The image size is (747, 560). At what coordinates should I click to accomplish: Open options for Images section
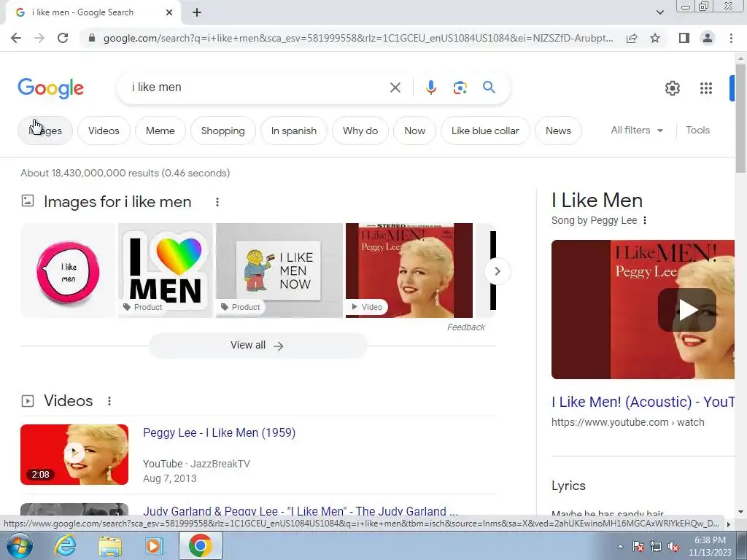tap(217, 202)
